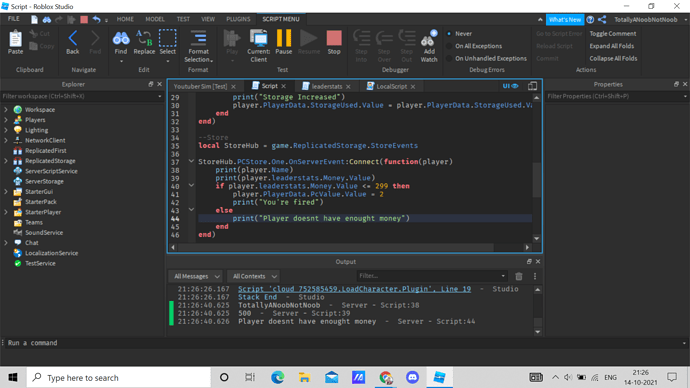
Task: Click the Paste clipboard icon
Action: point(15,43)
